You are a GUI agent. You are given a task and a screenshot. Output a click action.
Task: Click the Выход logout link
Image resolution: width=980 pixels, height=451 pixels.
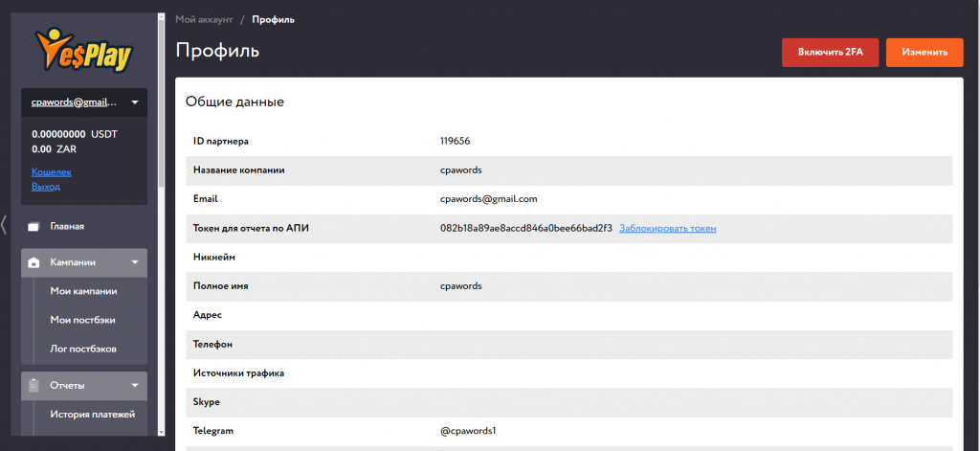click(46, 187)
